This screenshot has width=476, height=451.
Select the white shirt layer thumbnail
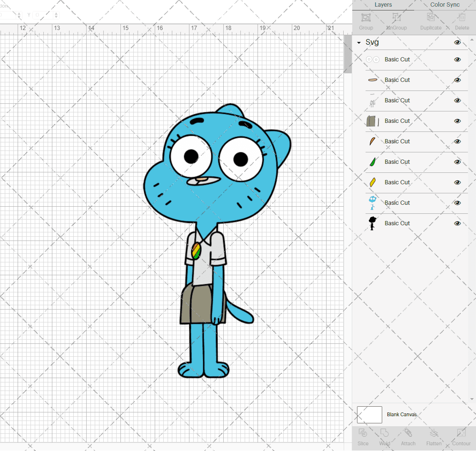point(373,101)
